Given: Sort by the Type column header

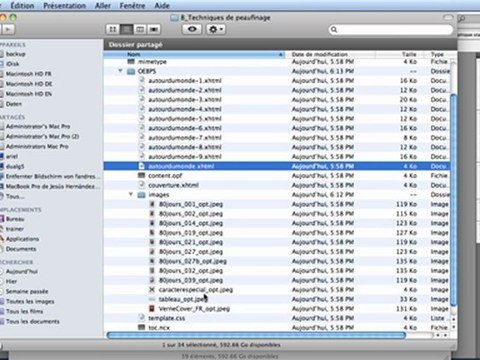Looking at the screenshot, I should point(437,54).
